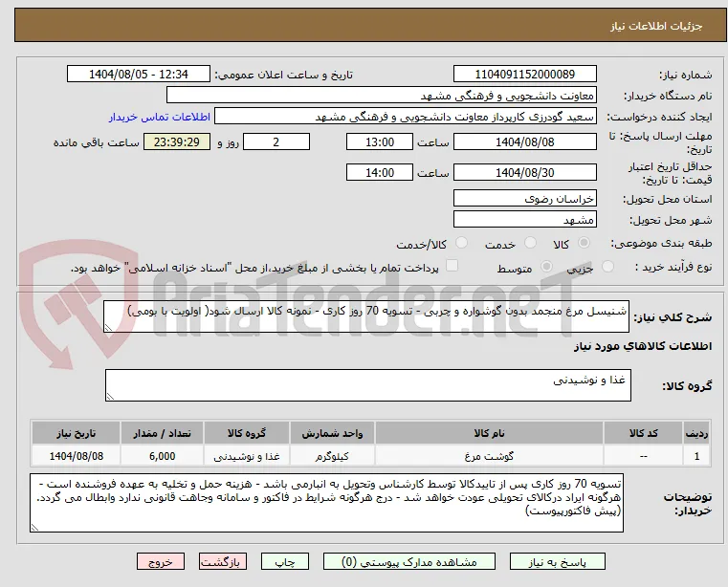
Task: Open اطلاعات تماس خریدار link
Action: tap(160, 117)
